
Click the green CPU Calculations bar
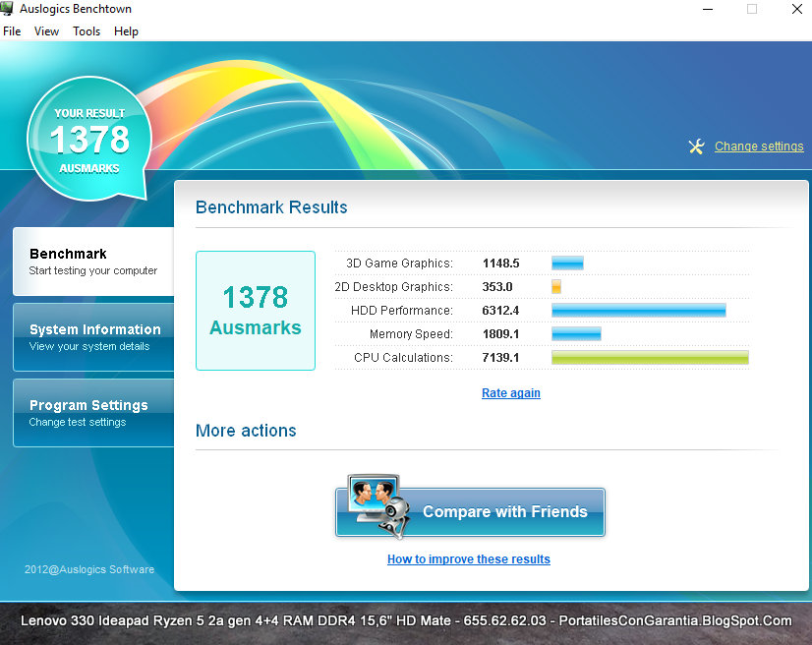tap(650, 358)
